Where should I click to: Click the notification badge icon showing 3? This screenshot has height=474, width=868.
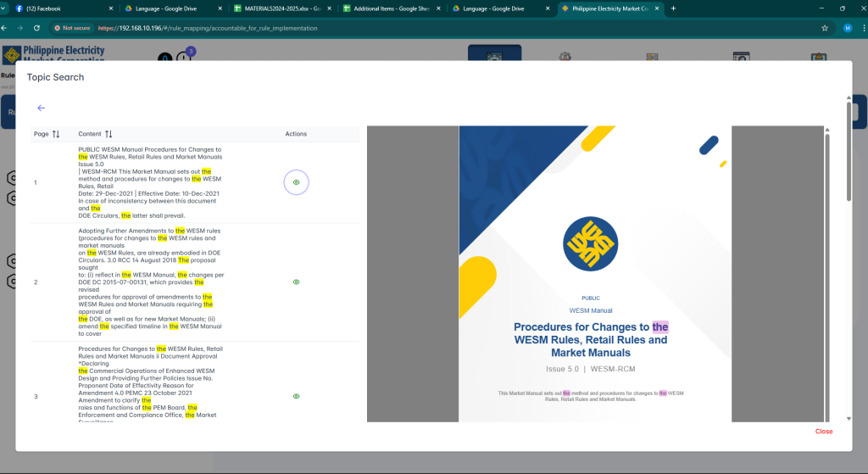191,52
